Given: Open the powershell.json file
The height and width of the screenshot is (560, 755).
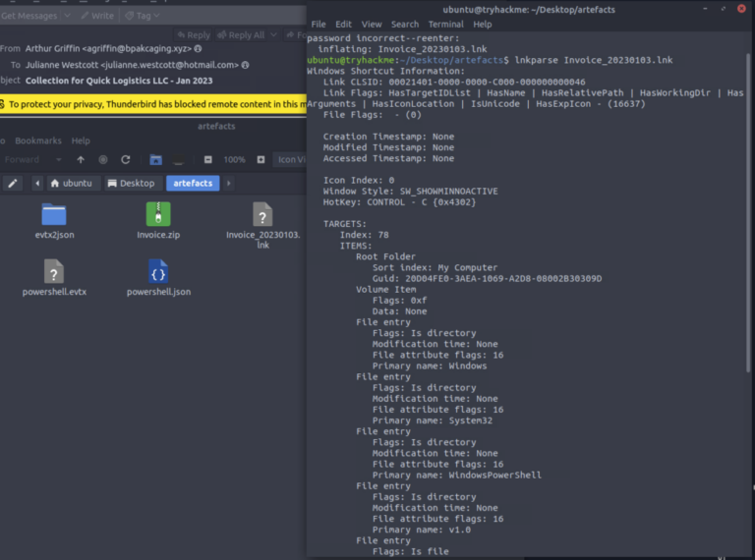Looking at the screenshot, I should click(x=158, y=273).
